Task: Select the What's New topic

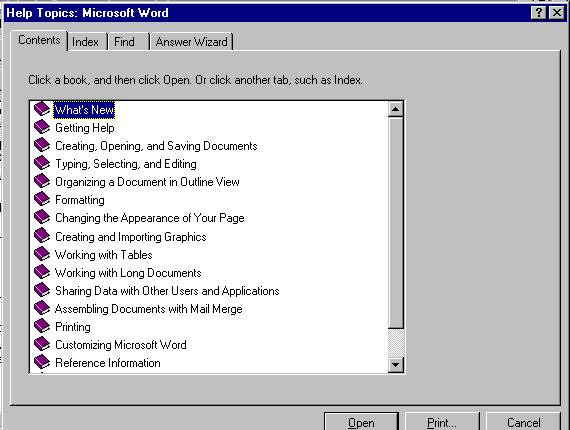Action: (84, 110)
